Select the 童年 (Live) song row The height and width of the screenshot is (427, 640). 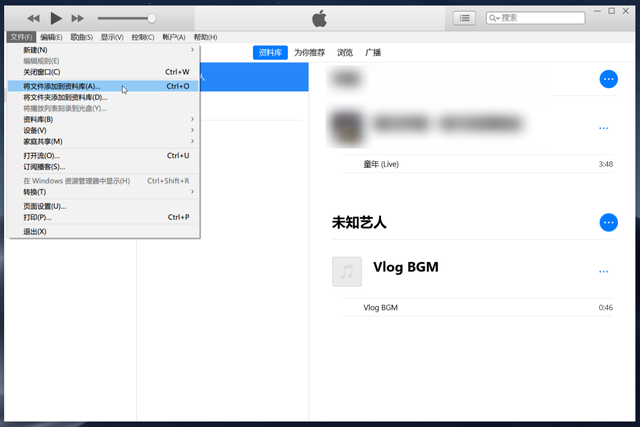pyautogui.click(x=478, y=164)
